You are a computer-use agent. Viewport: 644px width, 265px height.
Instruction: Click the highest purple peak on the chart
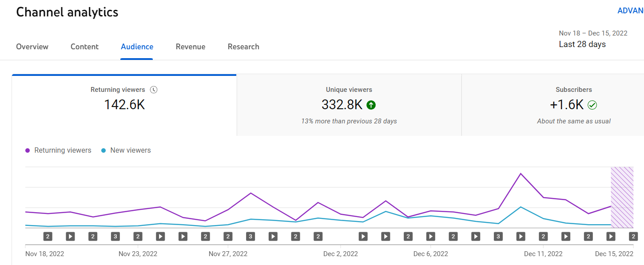click(x=521, y=174)
